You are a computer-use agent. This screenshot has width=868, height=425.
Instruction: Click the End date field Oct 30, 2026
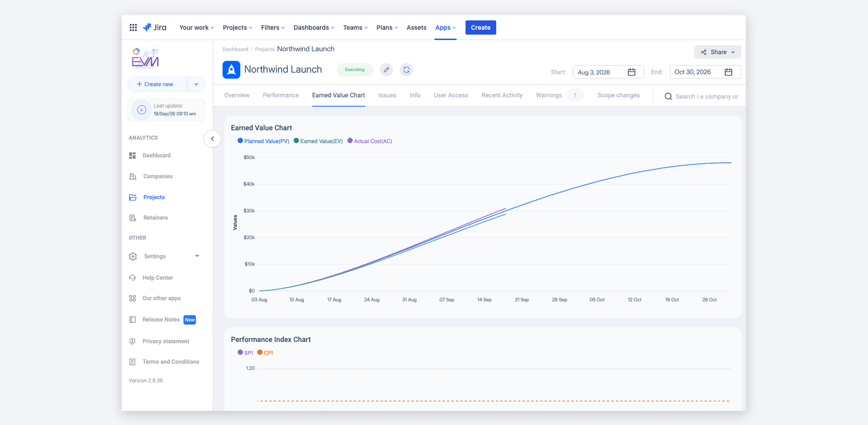pyautogui.click(x=705, y=72)
